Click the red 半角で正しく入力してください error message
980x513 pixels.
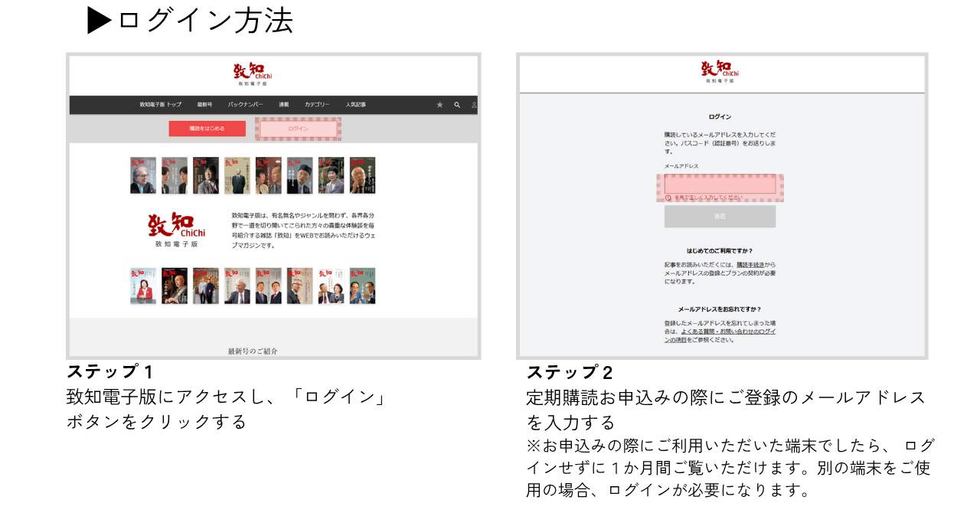click(x=709, y=198)
